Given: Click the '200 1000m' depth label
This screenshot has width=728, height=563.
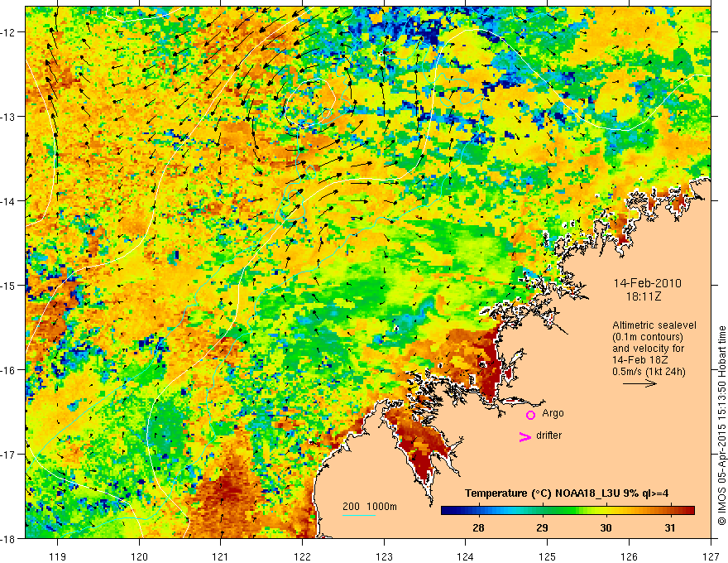Looking at the screenshot, I should (x=370, y=507).
